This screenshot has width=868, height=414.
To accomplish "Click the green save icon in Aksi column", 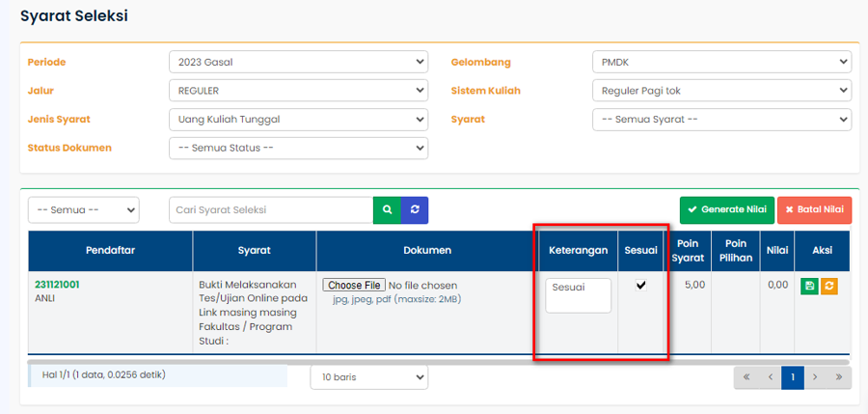I will 808,286.
